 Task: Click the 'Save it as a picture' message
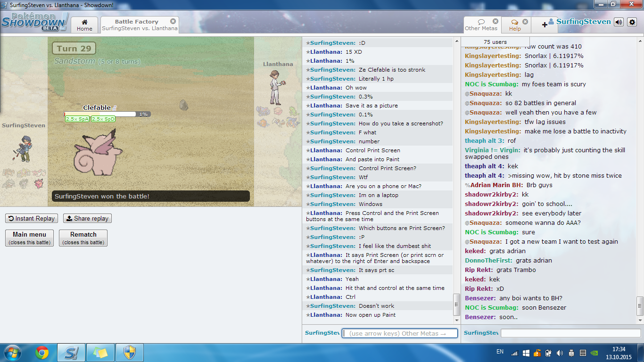[x=372, y=106]
